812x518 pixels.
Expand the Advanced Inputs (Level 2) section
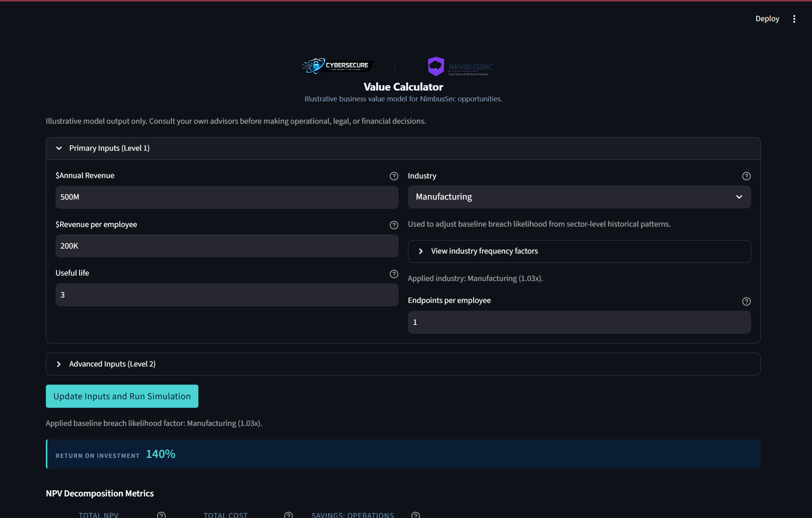tap(403, 364)
